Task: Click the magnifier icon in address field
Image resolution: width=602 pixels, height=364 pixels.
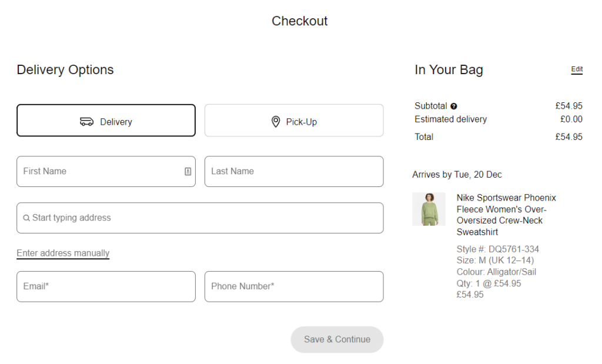Action: pos(26,218)
